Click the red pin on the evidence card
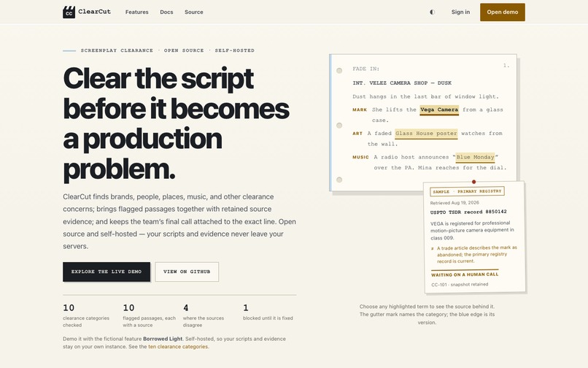Image resolution: width=588 pixels, height=368 pixels. (473, 182)
